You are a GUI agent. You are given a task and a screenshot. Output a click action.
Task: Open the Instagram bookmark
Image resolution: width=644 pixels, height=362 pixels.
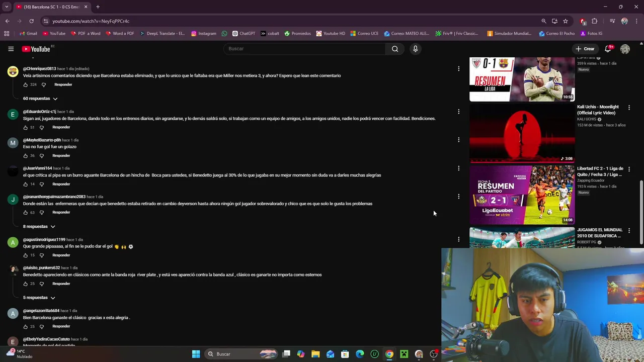tap(204, 34)
